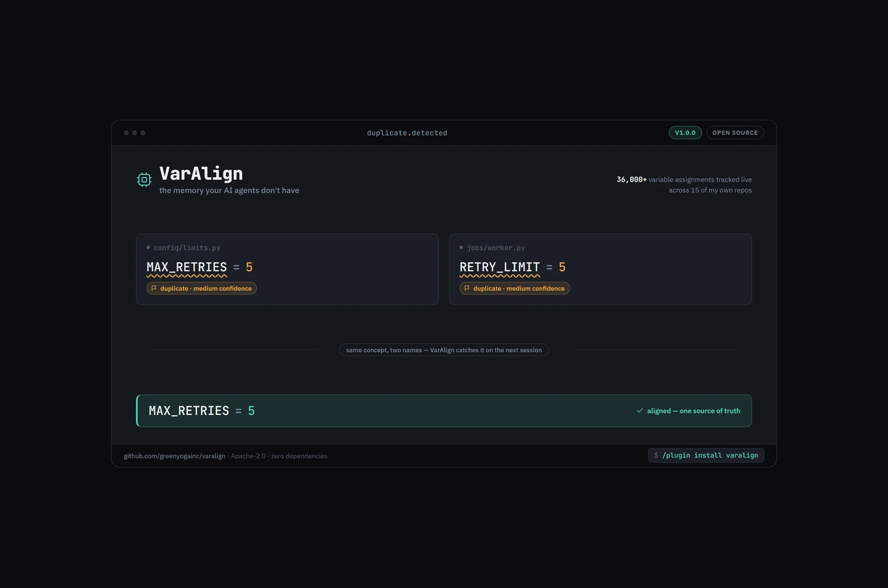Click the config/limits.py file label
This screenshot has height=588, width=888.
tap(187, 248)
